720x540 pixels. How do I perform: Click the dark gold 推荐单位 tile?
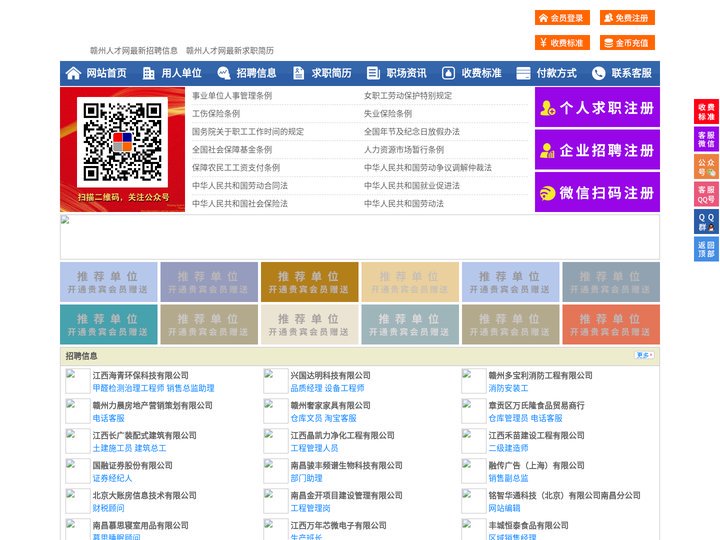pyautogui.click(x=309, y=282)
